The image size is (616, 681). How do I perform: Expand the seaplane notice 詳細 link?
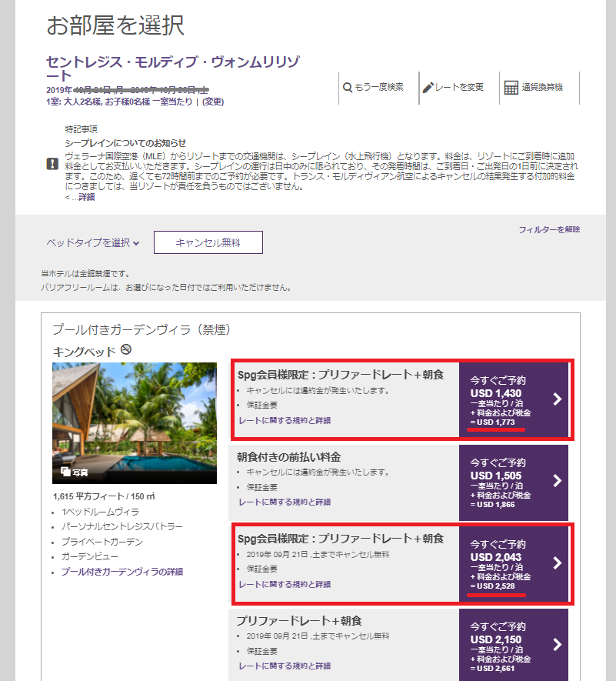coord(86,197)
